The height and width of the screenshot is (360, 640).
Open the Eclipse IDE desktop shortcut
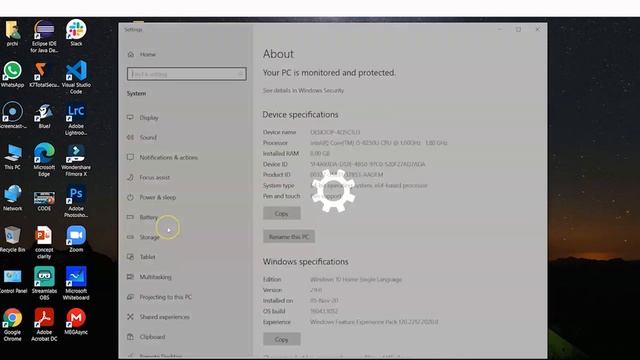coord(44,37)
